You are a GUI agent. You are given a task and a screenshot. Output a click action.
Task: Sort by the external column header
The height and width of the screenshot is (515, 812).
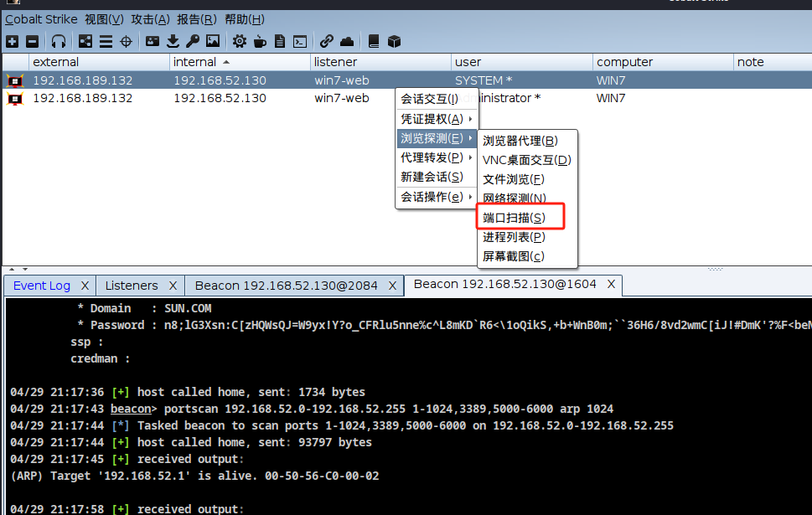pyautogui.click(x=99, y=62)
